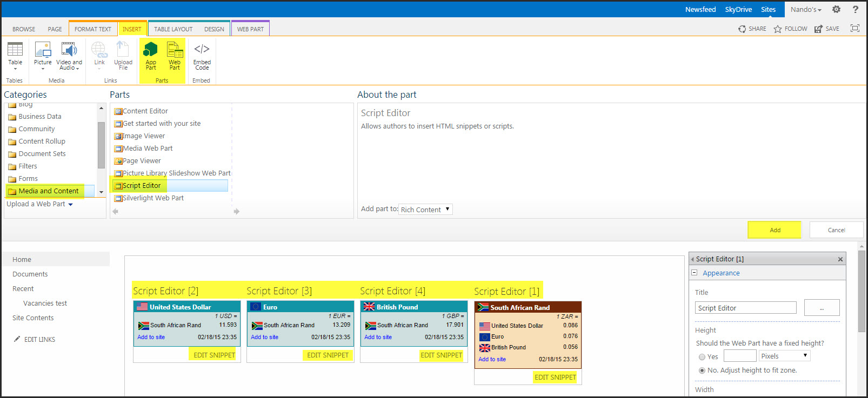Open the Table Layout ribbon tab

click(173, 29)
